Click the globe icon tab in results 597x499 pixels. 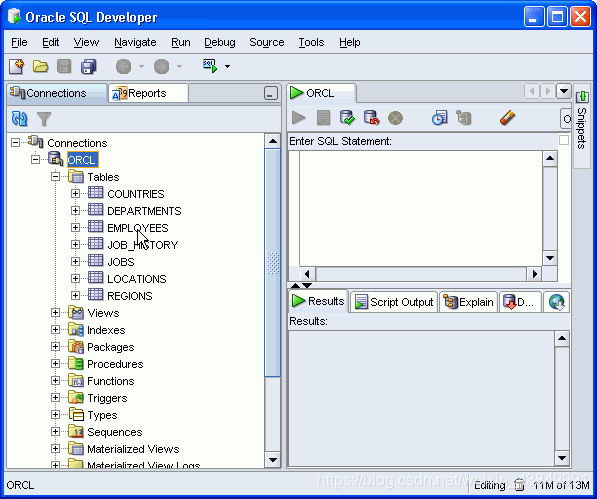point(556,302)
